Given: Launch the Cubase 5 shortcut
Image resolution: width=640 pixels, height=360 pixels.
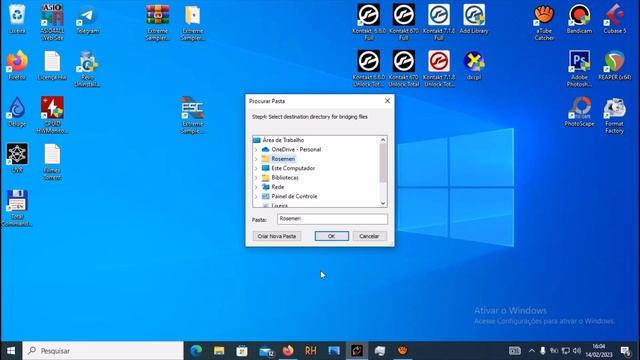Looking at the screenshot, I should tap(614, 19).
